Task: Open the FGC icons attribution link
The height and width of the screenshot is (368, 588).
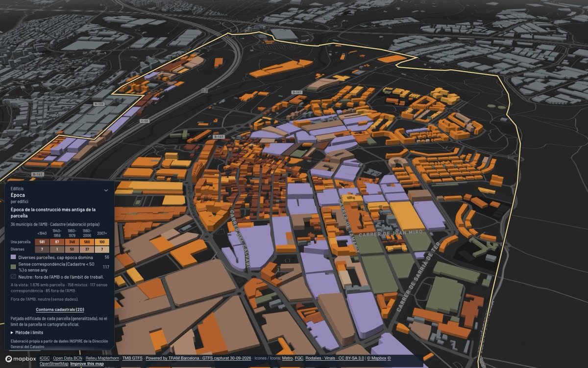Action: tap(299, 358)
